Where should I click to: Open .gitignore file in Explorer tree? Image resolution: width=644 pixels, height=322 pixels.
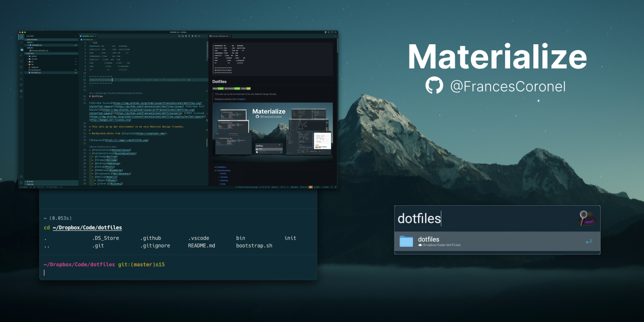[51, 67]
